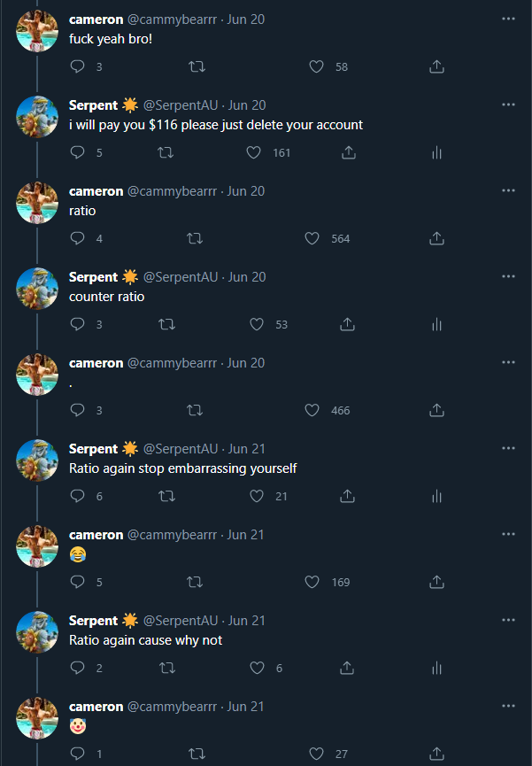The width and height of the screenshot is (532, 766).
Task: Open @SerpentAU handle on "stop embarrassing yourself" tweet
Action: tap(180, 449)
